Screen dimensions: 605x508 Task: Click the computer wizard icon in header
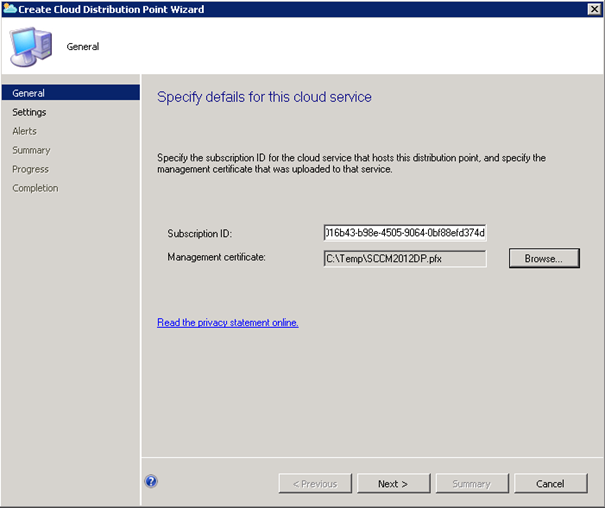point(31,46)
